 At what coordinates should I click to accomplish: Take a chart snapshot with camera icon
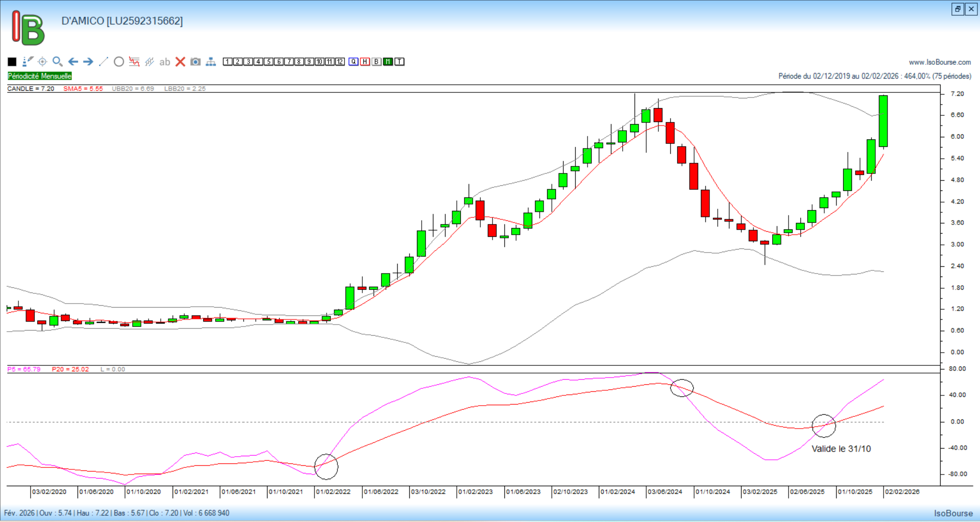point(195,62)
